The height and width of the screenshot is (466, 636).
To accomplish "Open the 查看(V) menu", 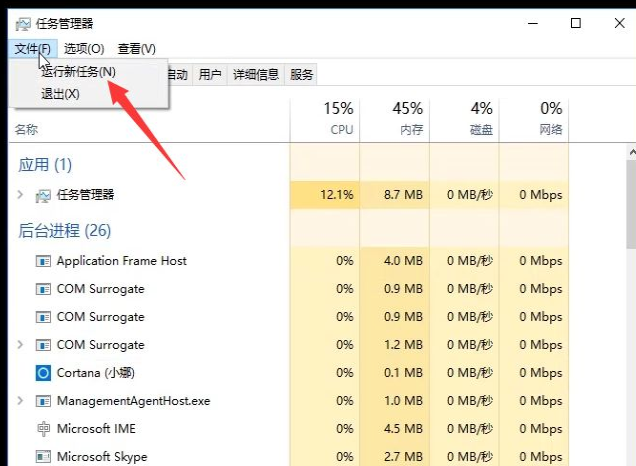I will pos(136,49).
